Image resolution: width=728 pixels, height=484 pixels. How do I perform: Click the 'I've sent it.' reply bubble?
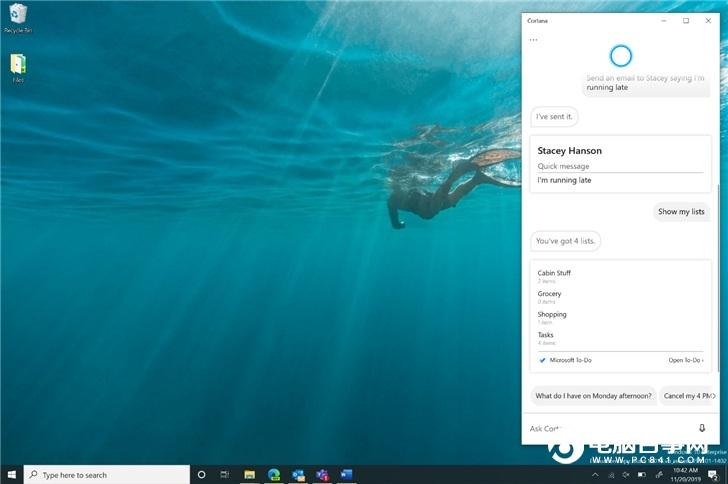554,117
